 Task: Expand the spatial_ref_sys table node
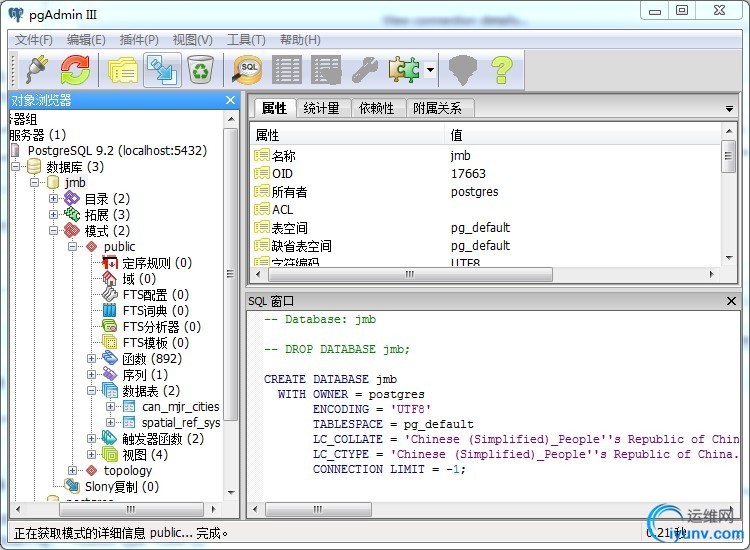coord(110,422)
